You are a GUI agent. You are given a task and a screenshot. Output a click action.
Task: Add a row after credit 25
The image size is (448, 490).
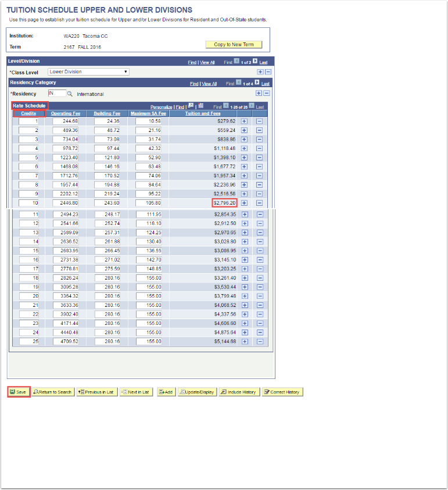coord(245,342)
